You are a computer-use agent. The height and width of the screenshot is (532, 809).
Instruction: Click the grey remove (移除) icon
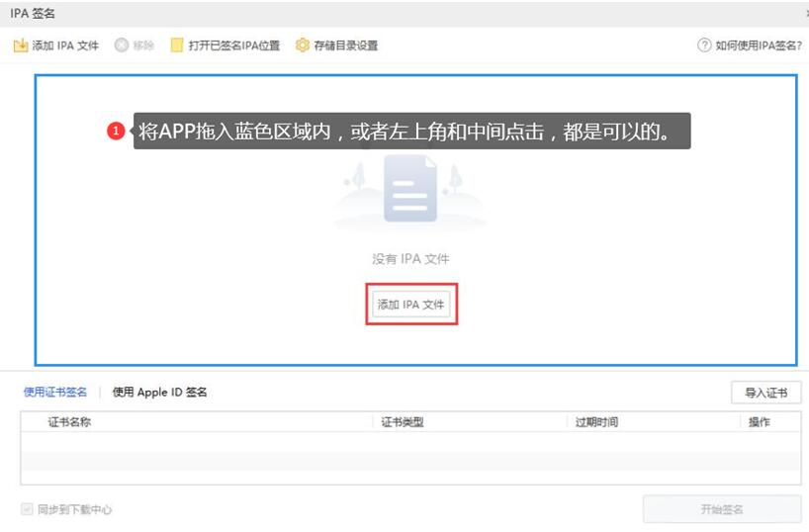coord(122,45)
